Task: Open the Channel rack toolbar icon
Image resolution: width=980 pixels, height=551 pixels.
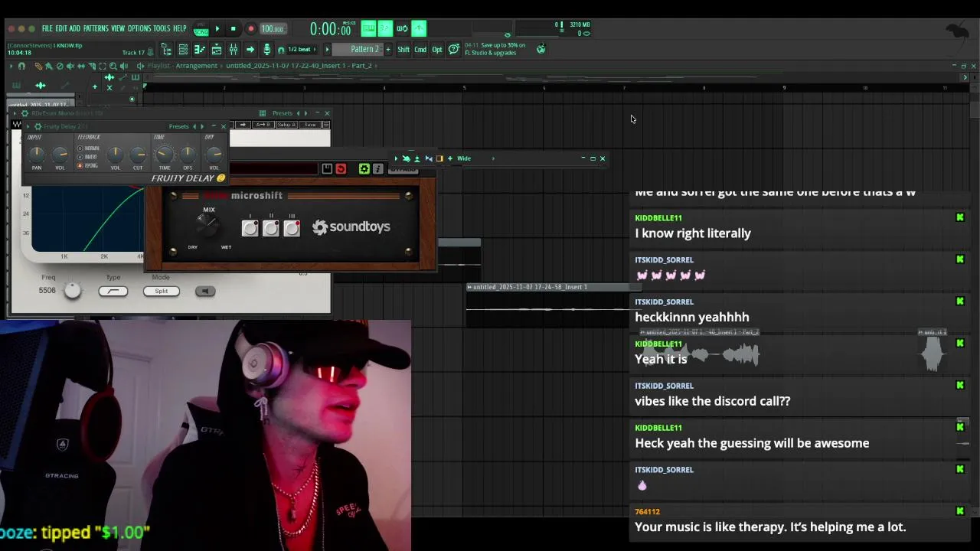Action: [x=183, y=50]
